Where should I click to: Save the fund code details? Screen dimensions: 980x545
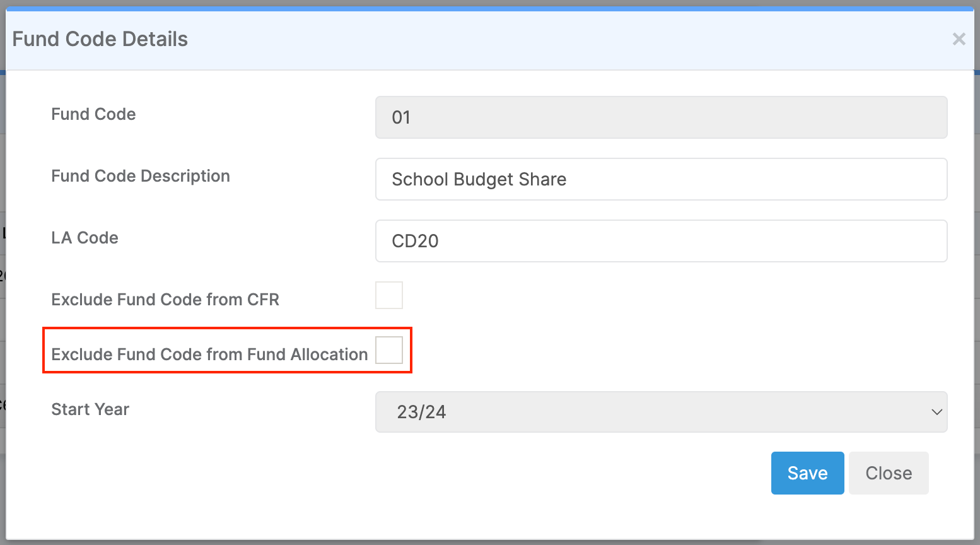pyautogui.click(x=807, y=472)
